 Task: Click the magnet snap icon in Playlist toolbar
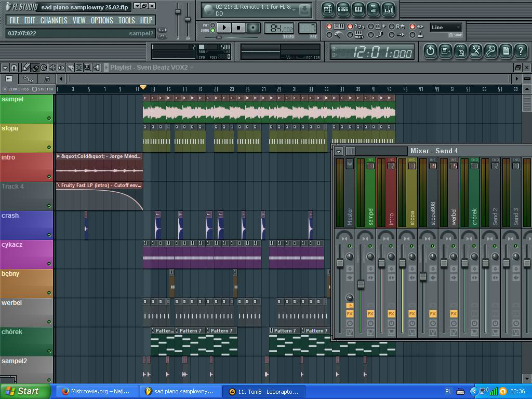[14, 68]
